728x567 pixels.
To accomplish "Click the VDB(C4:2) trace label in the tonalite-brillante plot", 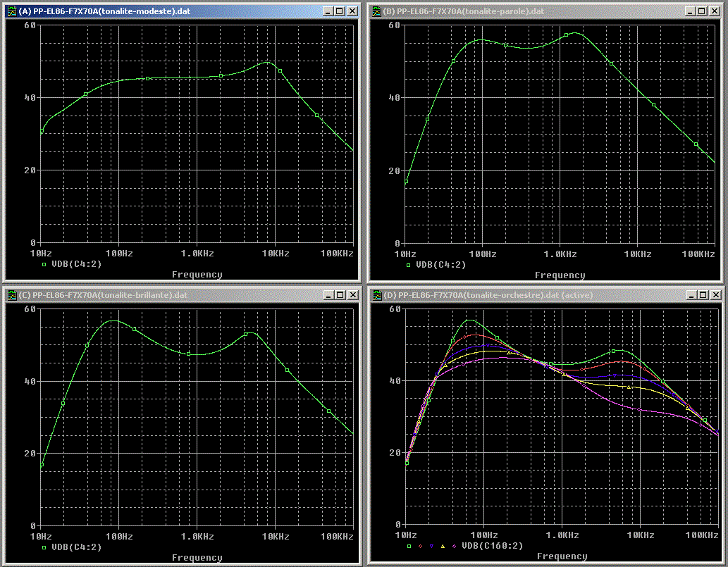I will click(x=78, y=547).
